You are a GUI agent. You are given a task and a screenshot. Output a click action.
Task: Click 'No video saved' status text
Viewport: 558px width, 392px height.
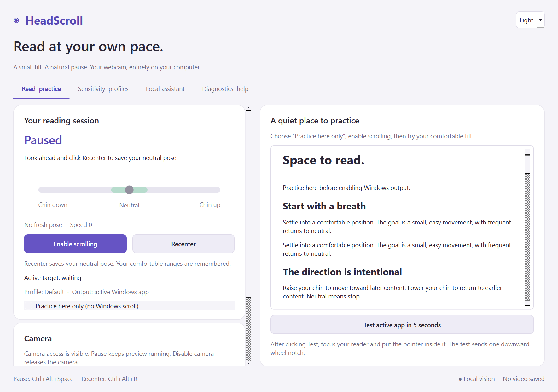[x=524, y=379]
